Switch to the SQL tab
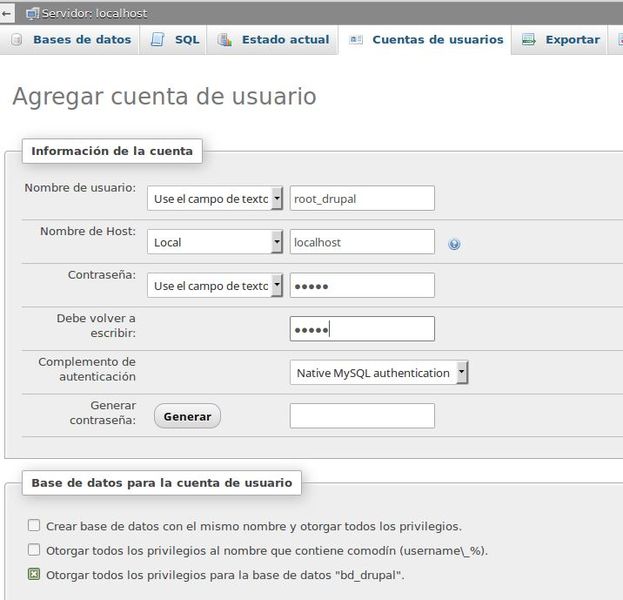The image size is (623, 600). click(174, 40)
